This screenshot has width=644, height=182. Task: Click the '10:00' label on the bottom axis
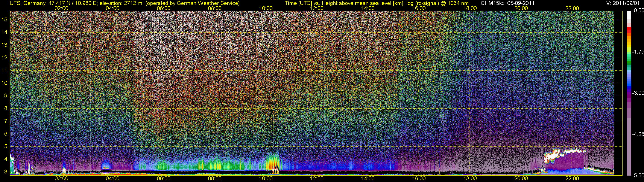tap(266, 179)
